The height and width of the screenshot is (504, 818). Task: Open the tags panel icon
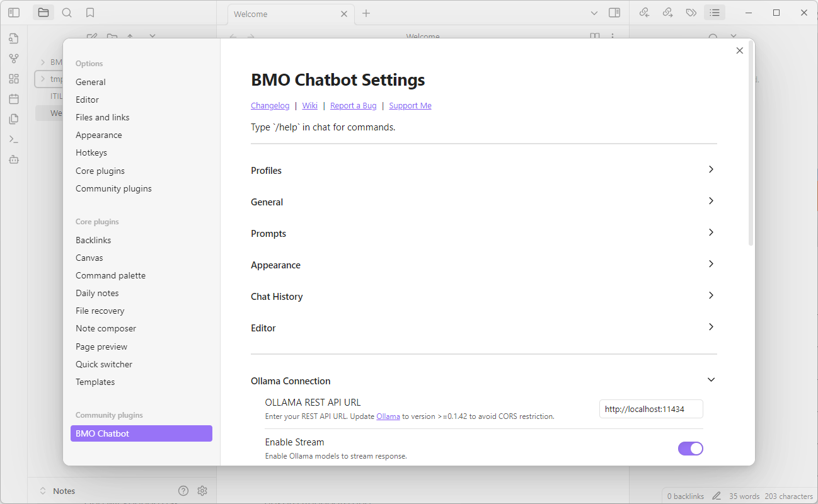(691, 13)
